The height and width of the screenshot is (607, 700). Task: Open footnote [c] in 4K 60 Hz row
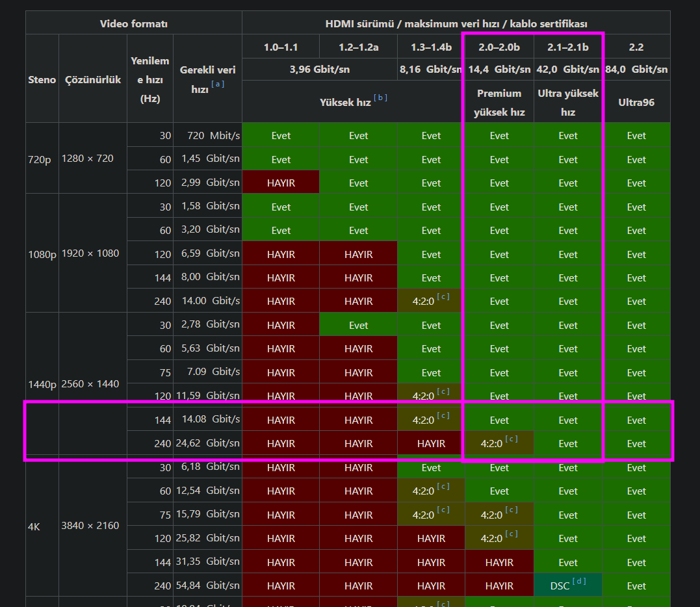[443, 487]
